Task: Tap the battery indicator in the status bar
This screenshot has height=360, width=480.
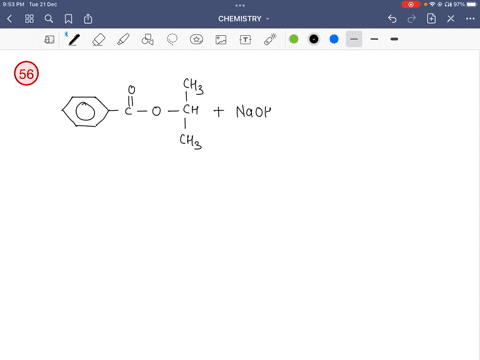Action: [472, 4]
